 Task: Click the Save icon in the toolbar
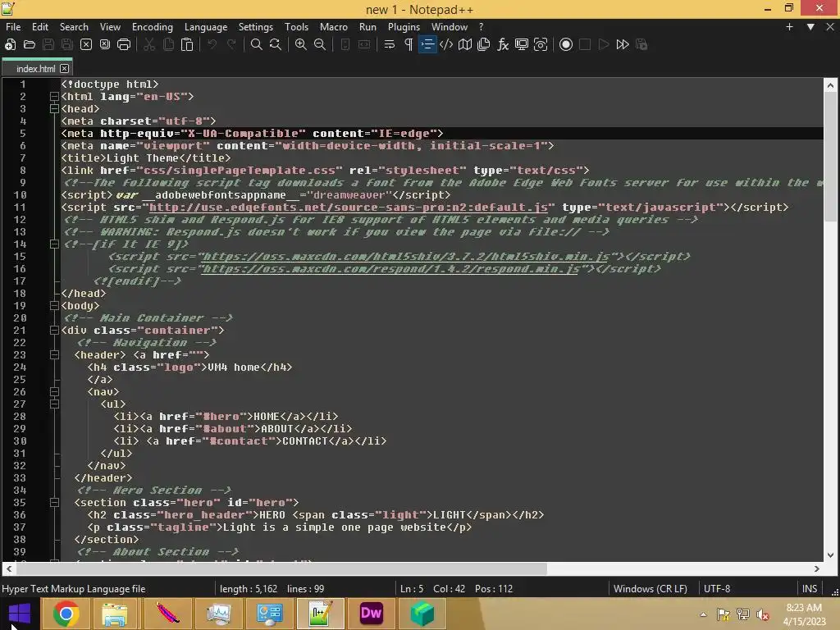pyautogui.click(x=48, y=44)
